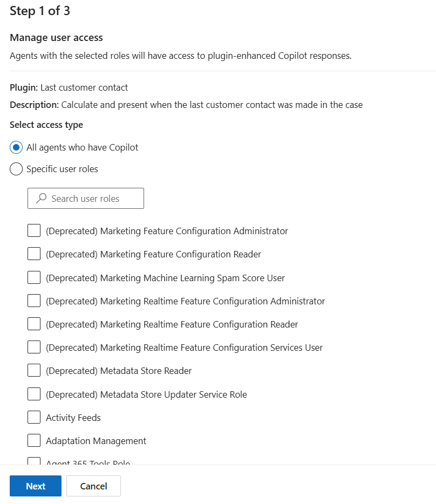Check Marketing Feature Configuration Administrator role
This screenshot has height=504, width=436.
tap(34, 231)
